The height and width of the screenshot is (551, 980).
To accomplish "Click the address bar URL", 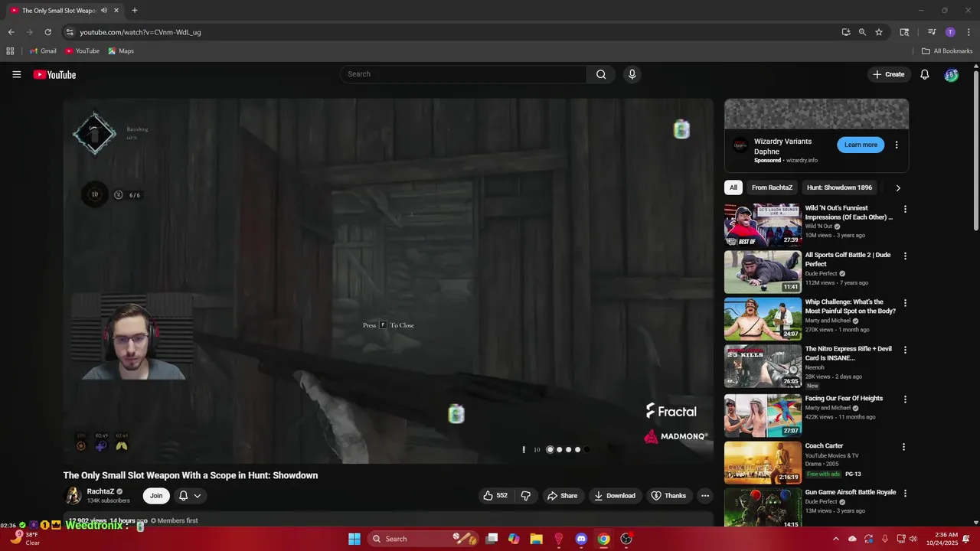I will pos(140,32).
